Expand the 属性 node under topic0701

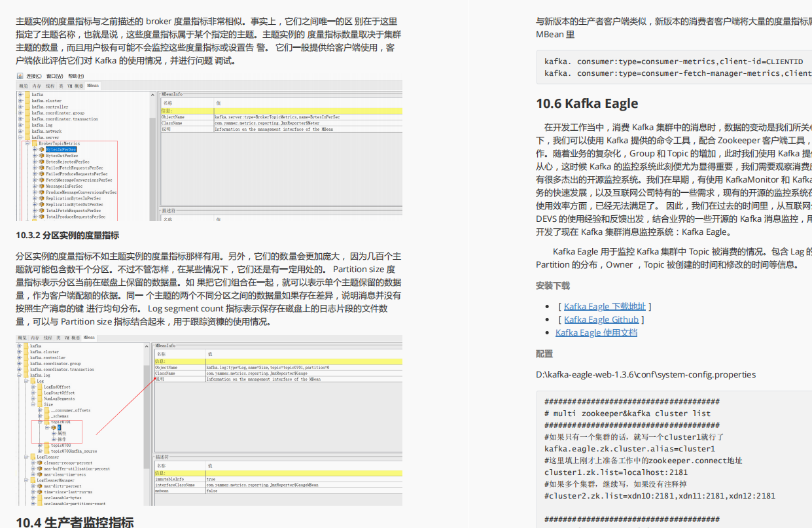coord(53,433)
